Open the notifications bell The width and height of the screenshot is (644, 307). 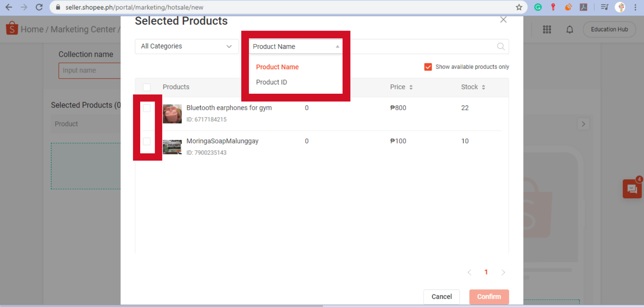tap(570, 30)
